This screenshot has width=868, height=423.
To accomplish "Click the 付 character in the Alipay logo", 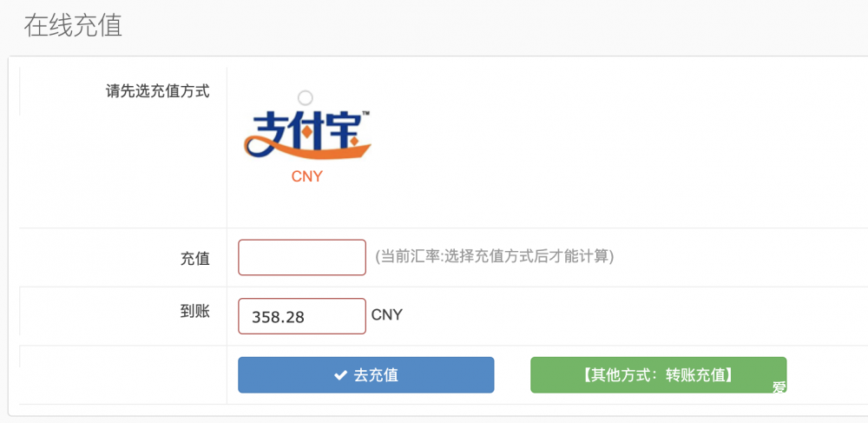I will click(x=310, y=132).
